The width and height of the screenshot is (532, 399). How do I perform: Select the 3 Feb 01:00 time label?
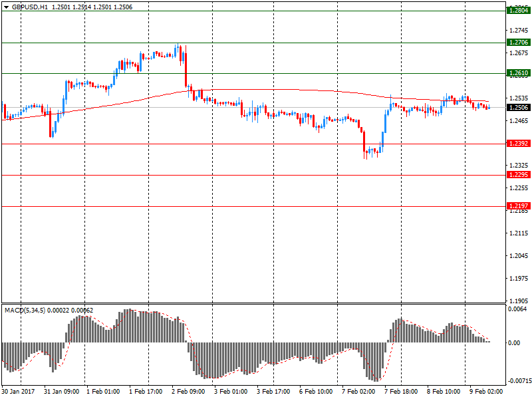[231, 391]
